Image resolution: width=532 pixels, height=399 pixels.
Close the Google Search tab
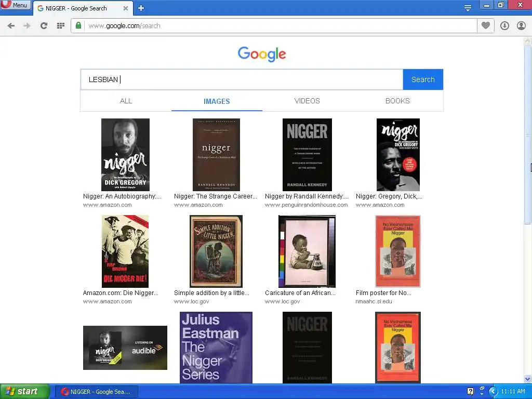coord(126,8)
